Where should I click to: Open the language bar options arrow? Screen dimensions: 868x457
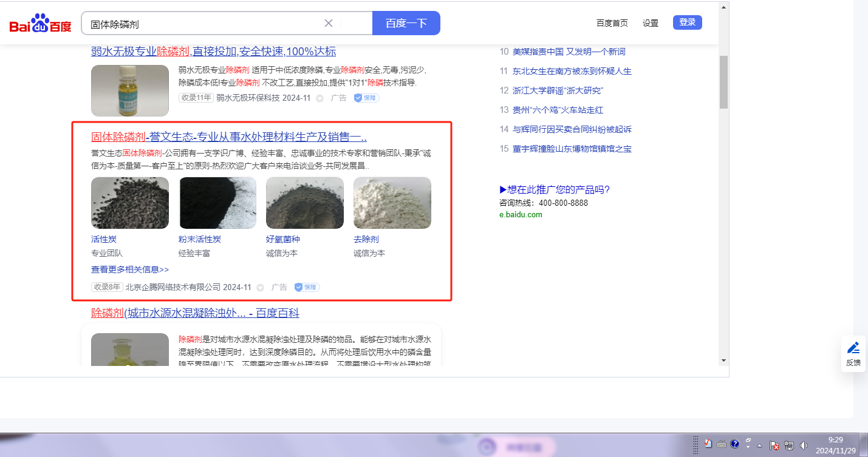click(x=748, y=447)
